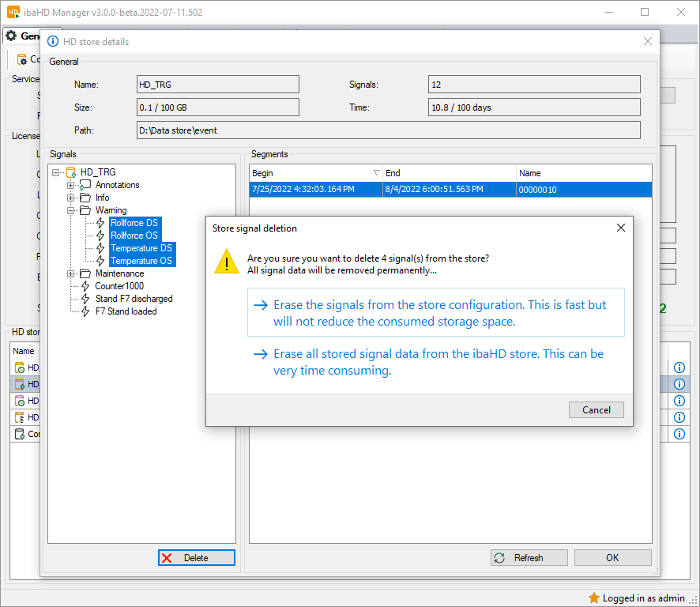Click the Rollforce OS signal lightning icon
The width and height of the screenshot is (700, 607).
coord(100,236)
